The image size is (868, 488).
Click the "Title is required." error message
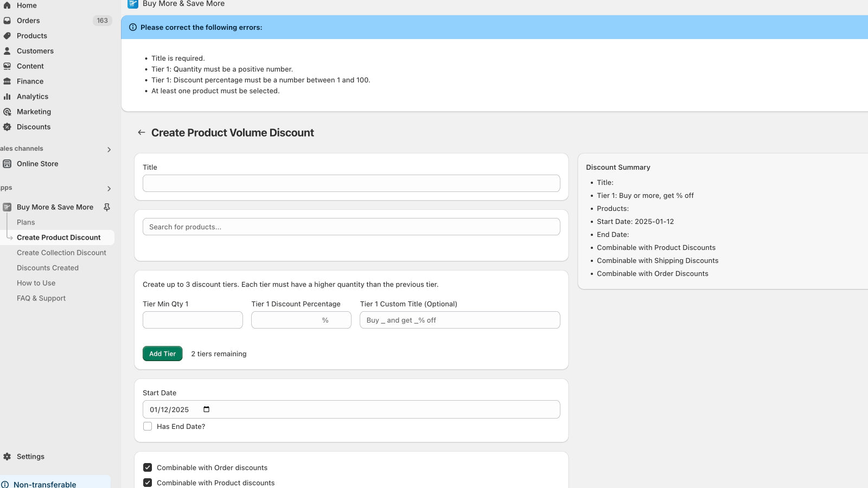point(178,59)
